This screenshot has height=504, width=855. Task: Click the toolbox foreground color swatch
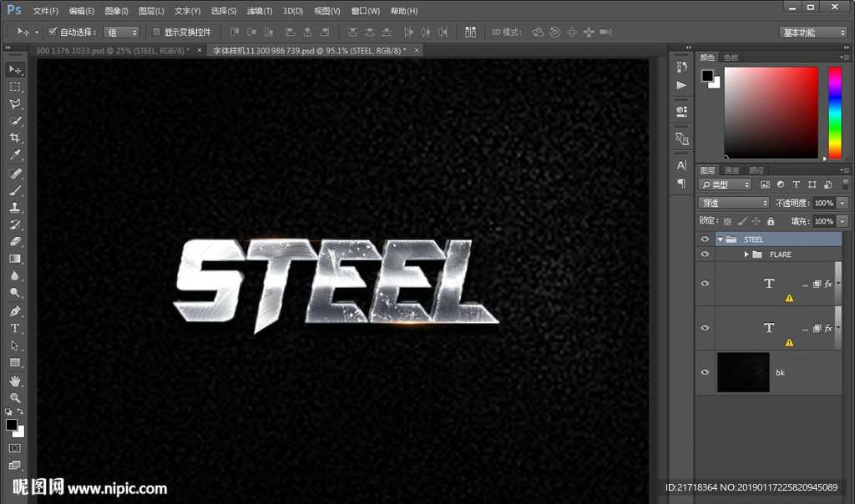11,425
